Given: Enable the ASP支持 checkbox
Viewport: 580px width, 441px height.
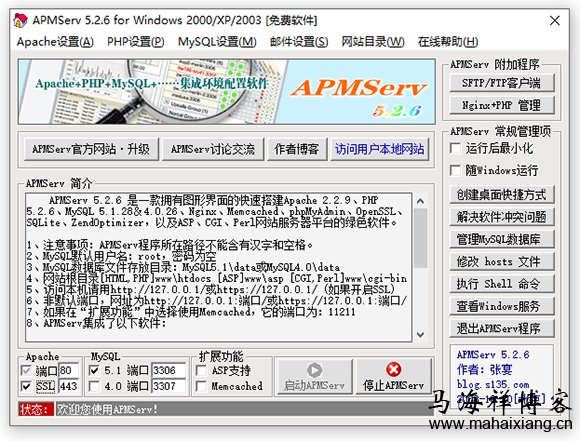Looking at the screenshot, I should pos(201,370).
